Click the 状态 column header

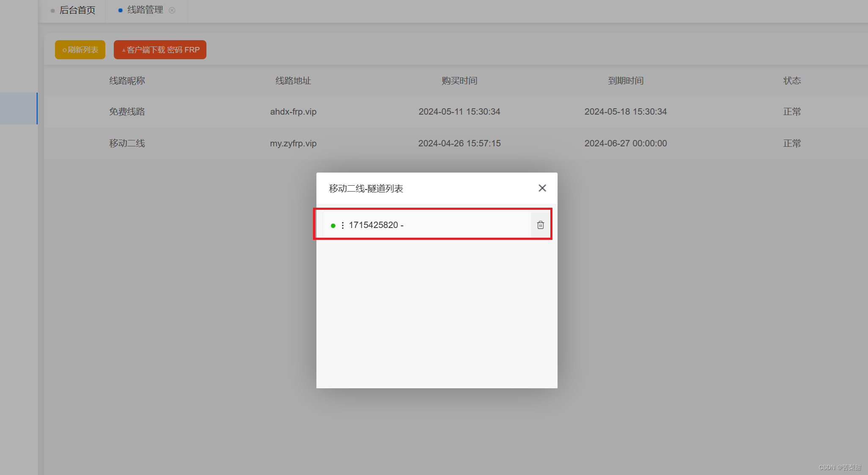[792, 80]
